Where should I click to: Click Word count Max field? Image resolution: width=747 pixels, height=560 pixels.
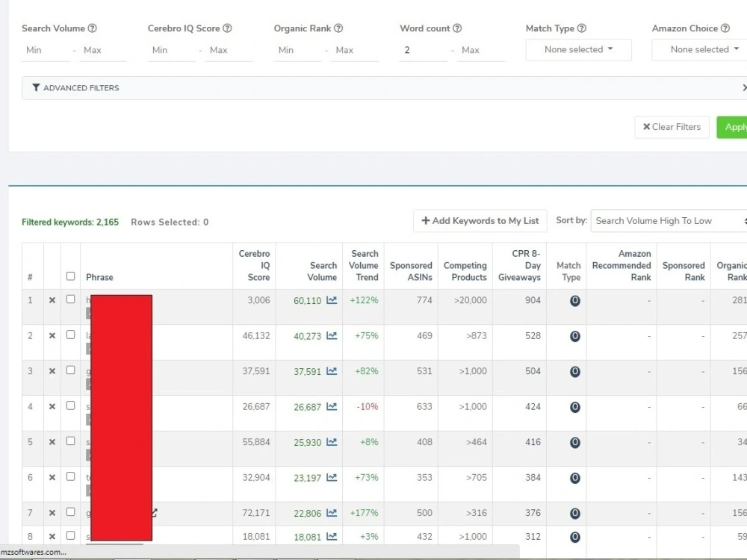pos(481,50)
